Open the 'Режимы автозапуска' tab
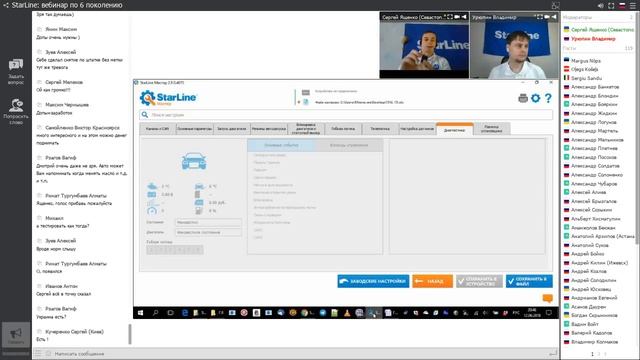The width and height of the screenshot is (640, 360). point(269,129)
